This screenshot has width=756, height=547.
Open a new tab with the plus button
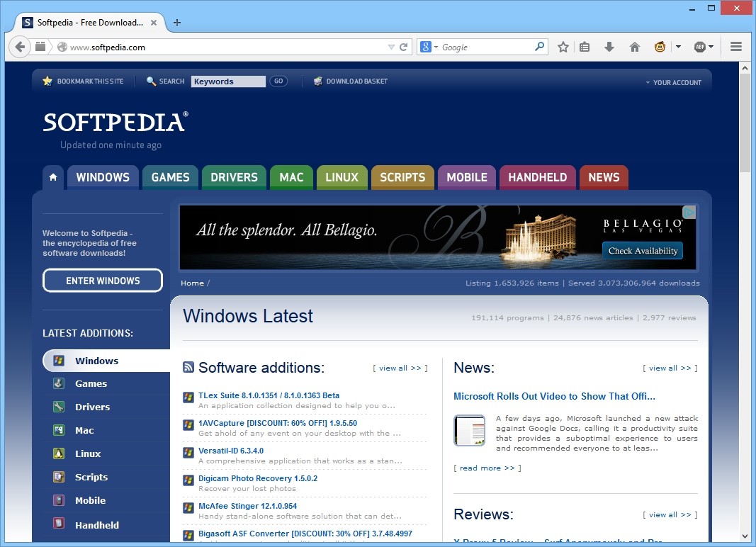click(177, 23)
